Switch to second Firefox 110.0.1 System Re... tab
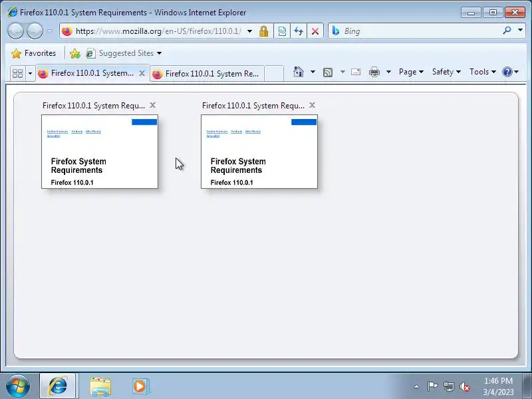The image size is (532, 399). pos(207,74)
